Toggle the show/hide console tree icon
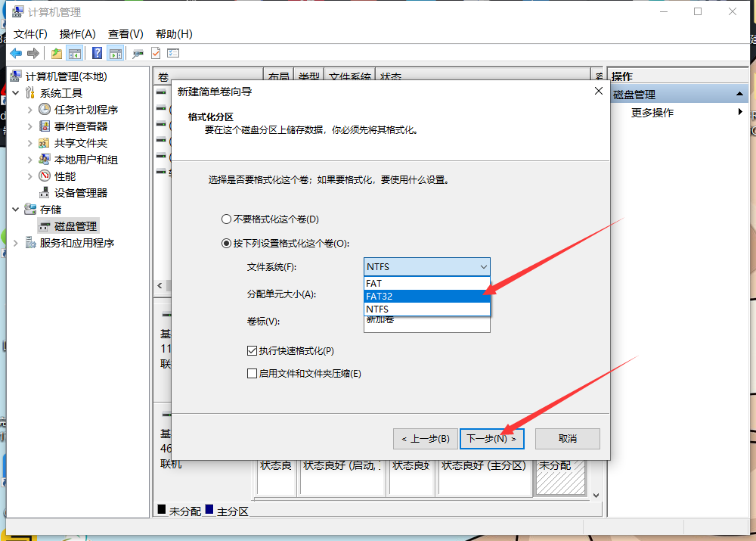Viewport: 756px width, 541px height. [x=74, y=53]
